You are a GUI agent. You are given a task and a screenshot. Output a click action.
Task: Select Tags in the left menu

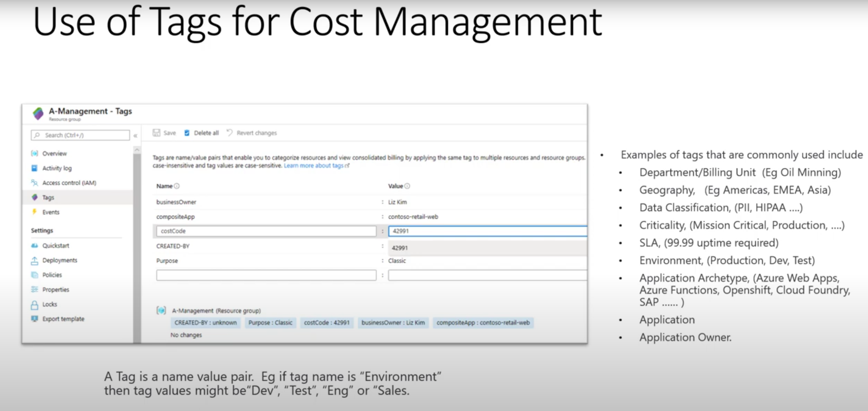pos(48,197)
